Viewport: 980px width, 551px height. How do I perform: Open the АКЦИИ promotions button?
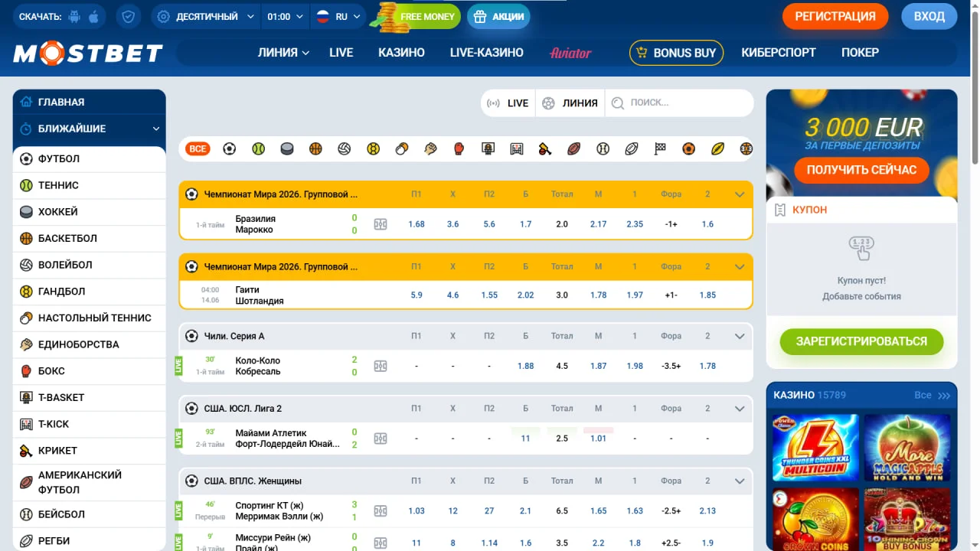coord(498,16)
